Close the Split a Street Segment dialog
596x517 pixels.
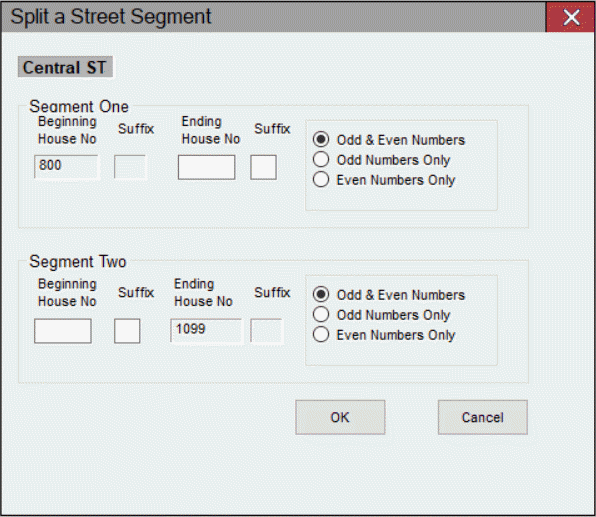coord(571,17)
